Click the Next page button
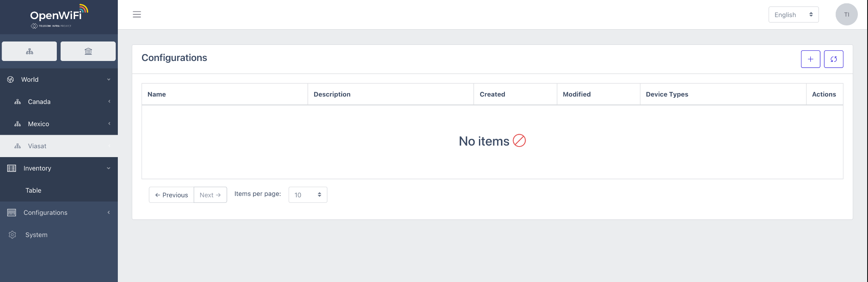The width and height of the screenshot is (868, 282). (x=210, y=195)
